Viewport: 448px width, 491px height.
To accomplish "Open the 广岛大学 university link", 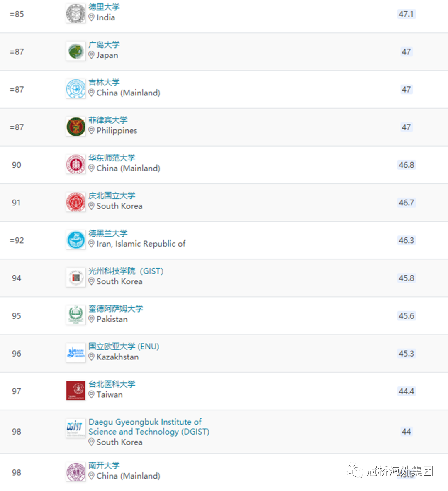I will 104,45.
